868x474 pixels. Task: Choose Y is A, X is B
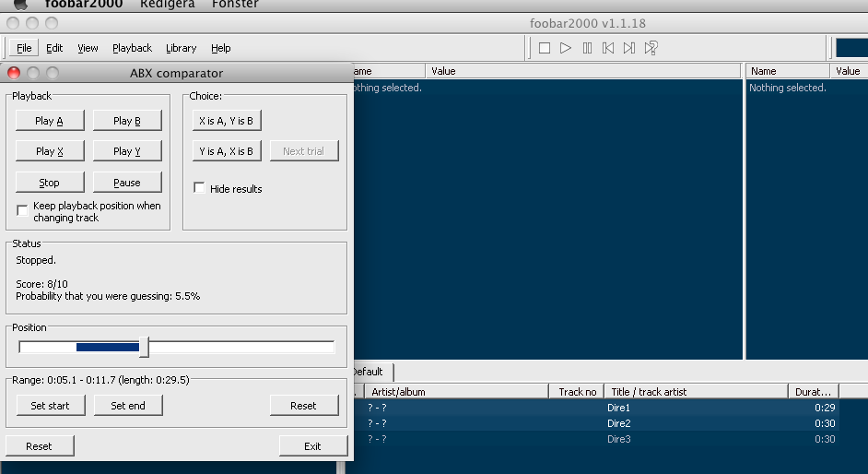pos(227,151)
